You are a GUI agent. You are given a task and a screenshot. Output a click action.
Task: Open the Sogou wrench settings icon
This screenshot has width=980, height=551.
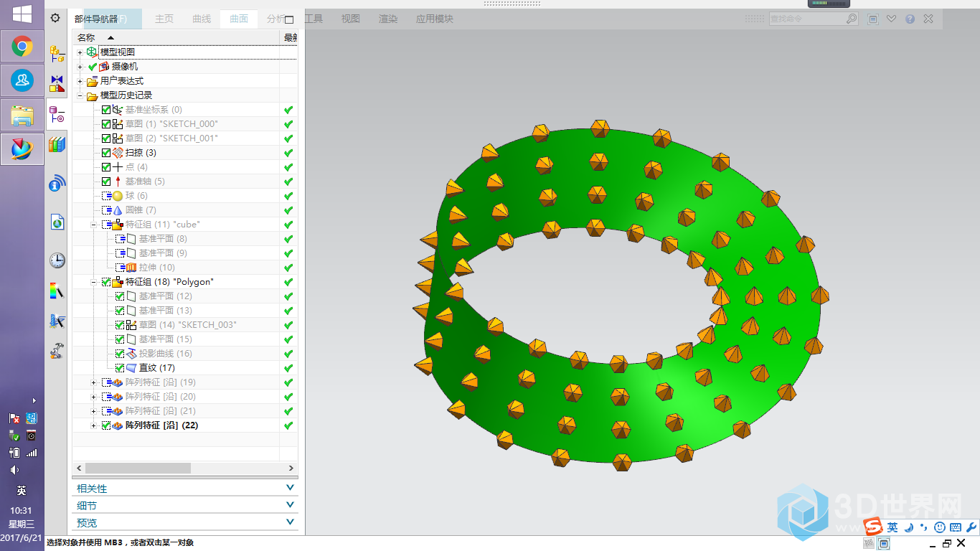[x=971, y=527]
